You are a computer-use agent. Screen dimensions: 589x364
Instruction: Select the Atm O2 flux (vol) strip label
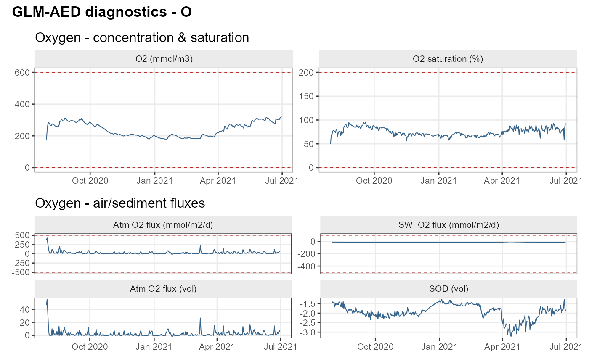(163, 289)
